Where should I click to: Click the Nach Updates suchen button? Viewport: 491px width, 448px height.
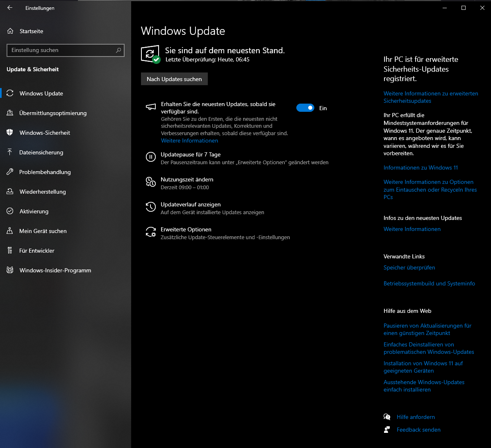pyautogui.click(x=174, y=79)
